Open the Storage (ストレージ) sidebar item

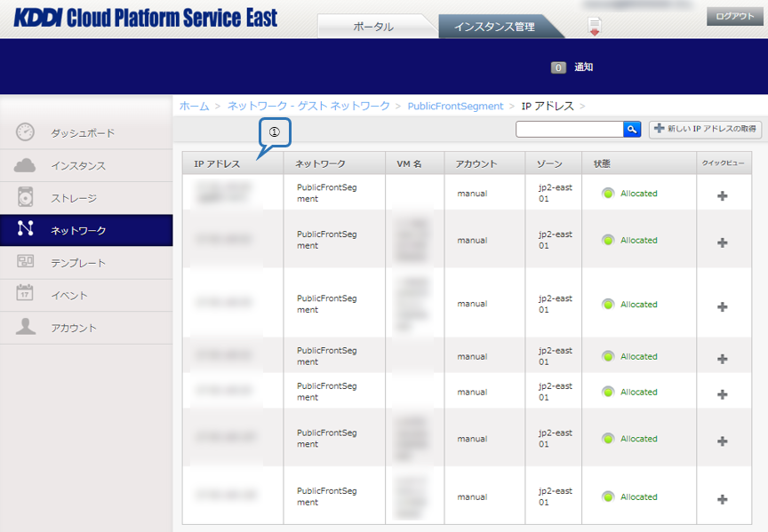73,198
